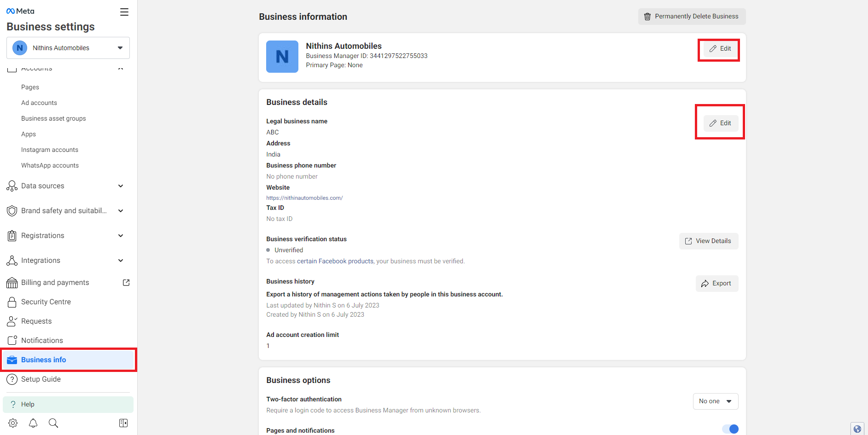
Task: Open Security Centre
Action: click(46, 302)
